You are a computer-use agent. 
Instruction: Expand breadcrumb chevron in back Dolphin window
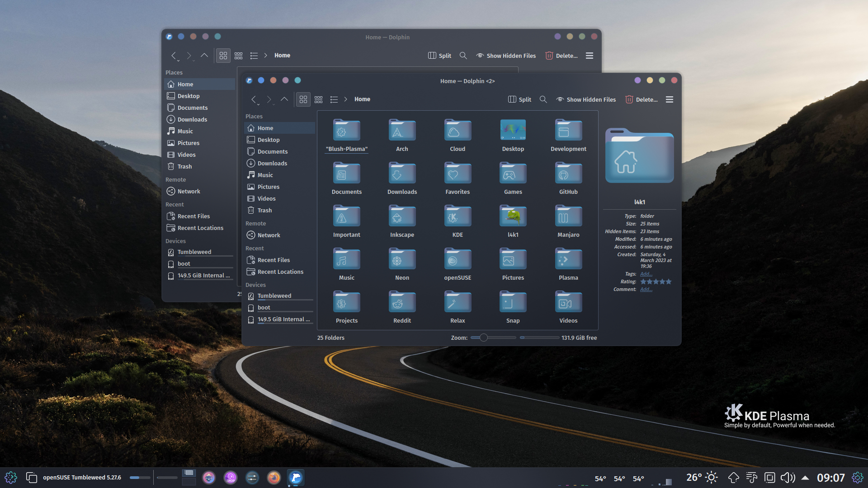tap(266, 56)
